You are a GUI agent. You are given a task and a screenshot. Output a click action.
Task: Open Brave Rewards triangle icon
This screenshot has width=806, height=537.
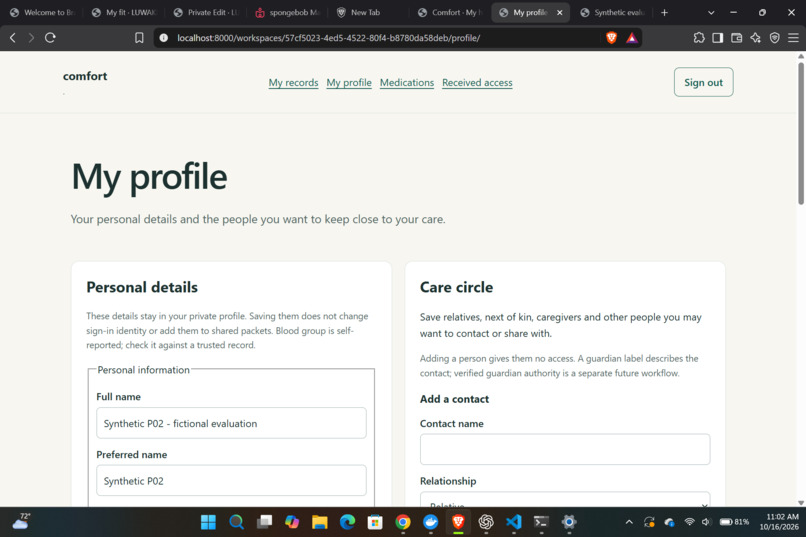pos(631,38)
